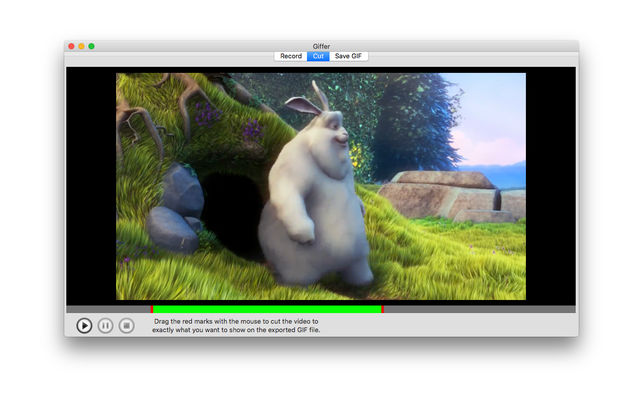
Task: Click the gray timeline before the selection
Action: [108, 309]
